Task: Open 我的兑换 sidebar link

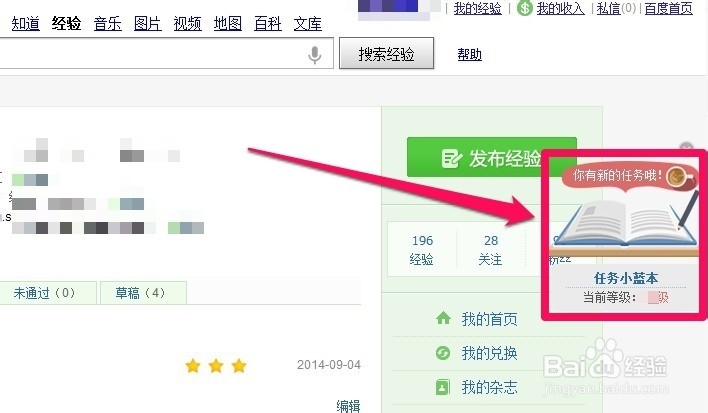Action: [x=489, y=353]
